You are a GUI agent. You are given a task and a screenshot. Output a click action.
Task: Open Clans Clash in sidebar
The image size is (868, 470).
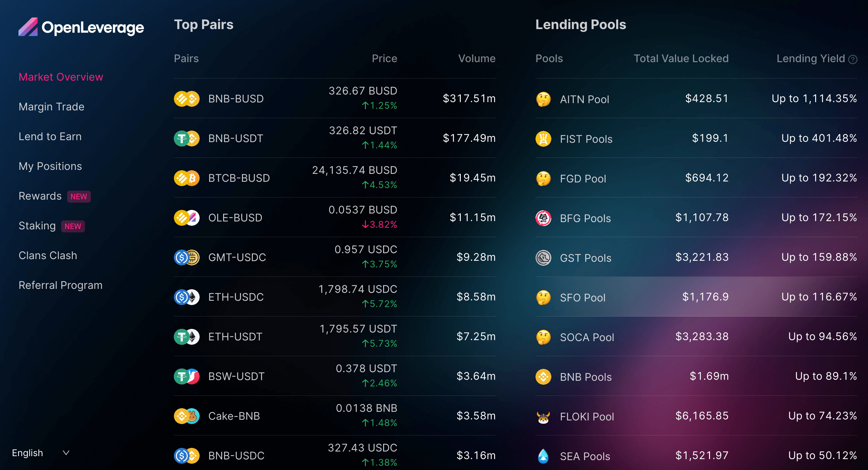tap(48, 255)
